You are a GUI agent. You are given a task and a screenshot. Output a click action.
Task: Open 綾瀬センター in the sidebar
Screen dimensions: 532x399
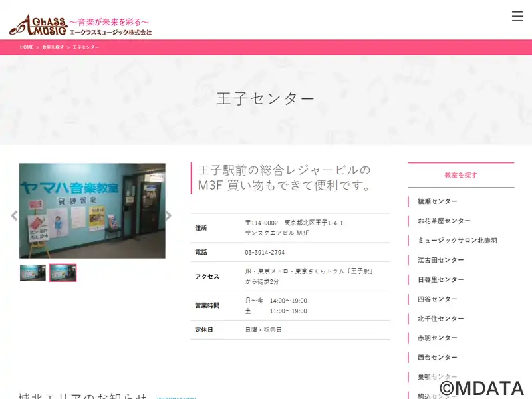coord(437,201)
